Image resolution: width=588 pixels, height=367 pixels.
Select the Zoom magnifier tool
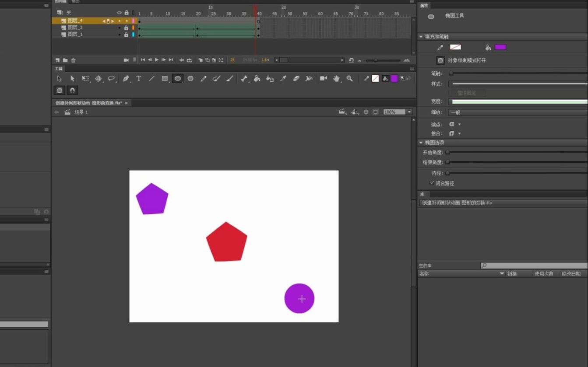point(349,79)
